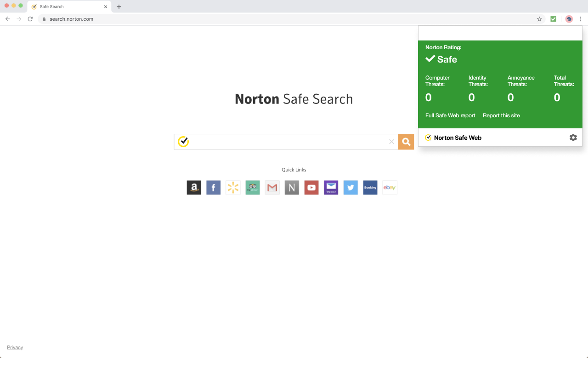This screenshot has width=588, height=368.
Task: Click the Norton Safe Web label
Action: coord(458,138)
